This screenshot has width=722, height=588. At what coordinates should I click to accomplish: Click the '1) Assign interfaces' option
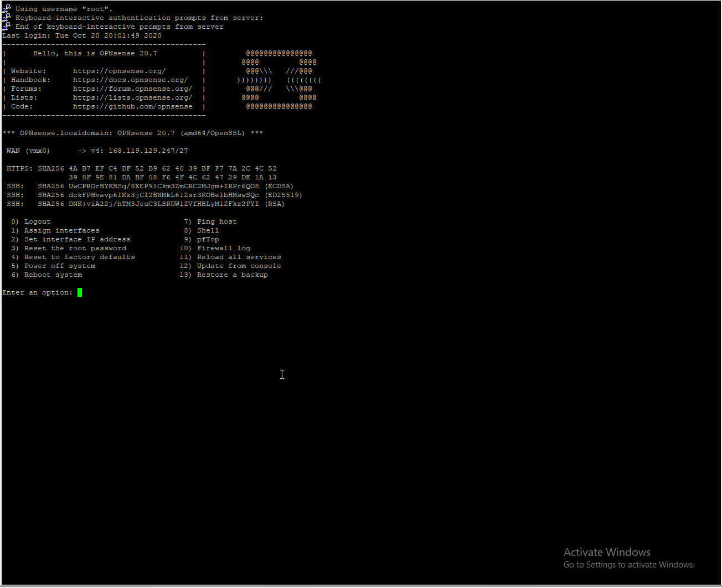(x=55, y=230)
